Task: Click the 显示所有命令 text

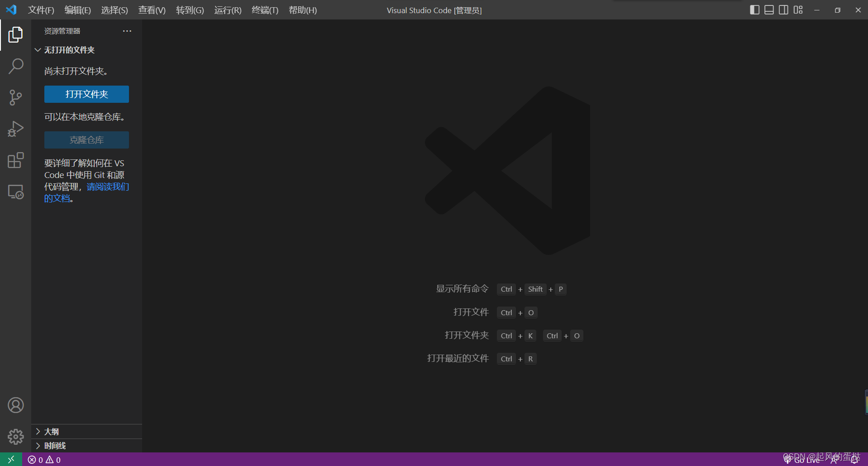Action: point(462,289)
